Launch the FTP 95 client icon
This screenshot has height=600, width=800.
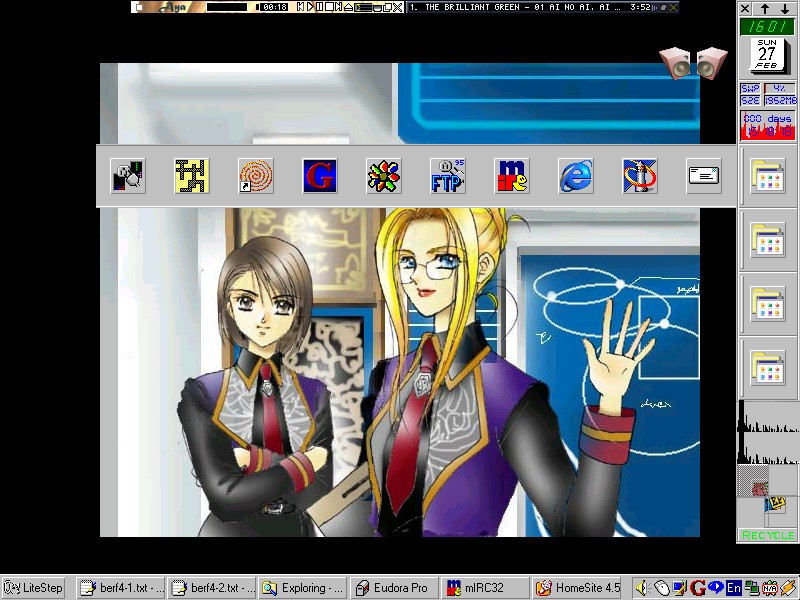coord(448,176)
